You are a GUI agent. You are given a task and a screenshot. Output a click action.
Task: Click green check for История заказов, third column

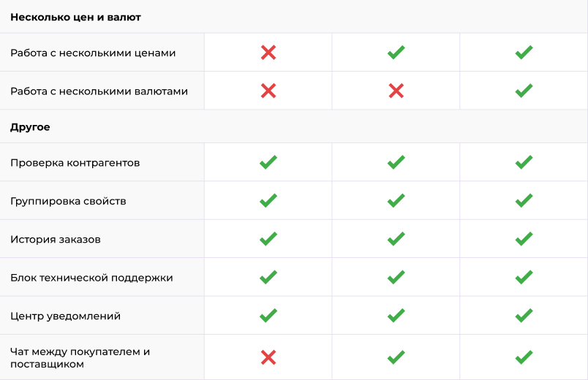point(524,239)
